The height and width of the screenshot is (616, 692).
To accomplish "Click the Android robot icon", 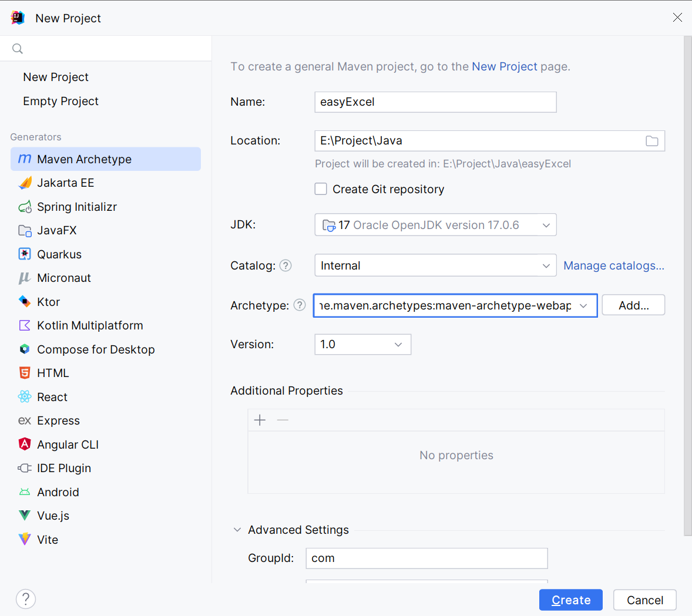I will pos(25,492).
